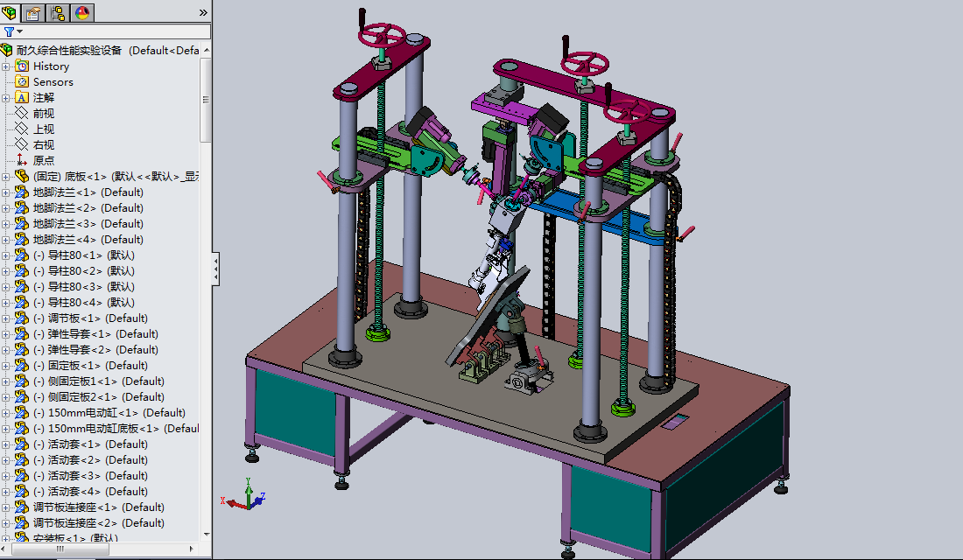Click the 侧固定板1<1> part icon
This screenshot has height=560, width=963.
pyautogui.click(x=22, y=381)
